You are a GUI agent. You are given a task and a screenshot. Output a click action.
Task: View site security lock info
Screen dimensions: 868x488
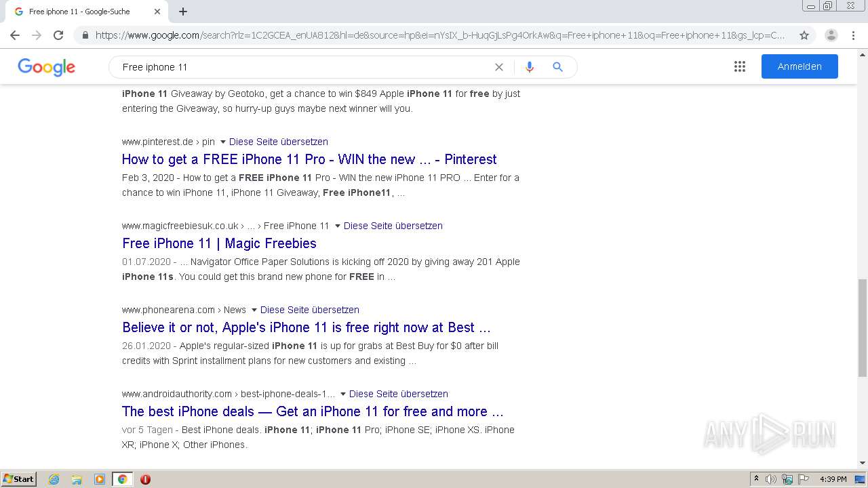85,35
